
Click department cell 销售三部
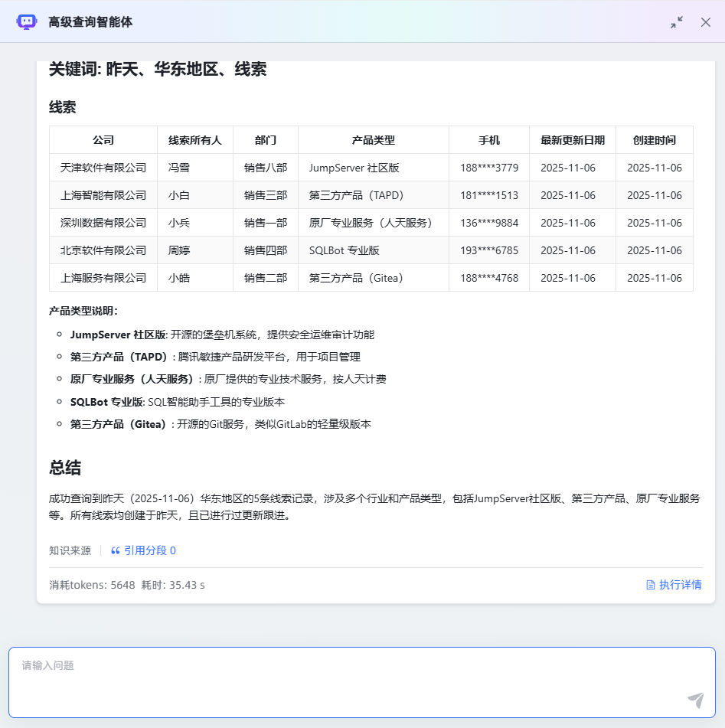pos(266,195)
